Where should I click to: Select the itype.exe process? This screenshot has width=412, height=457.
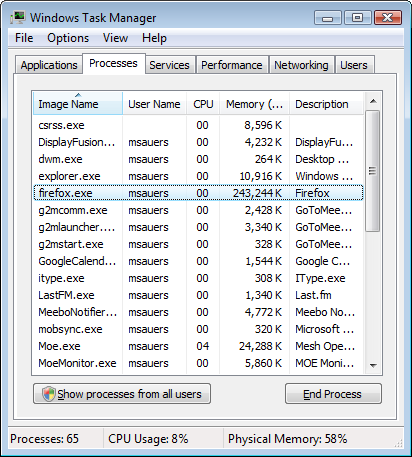click(x=198, y=278)
